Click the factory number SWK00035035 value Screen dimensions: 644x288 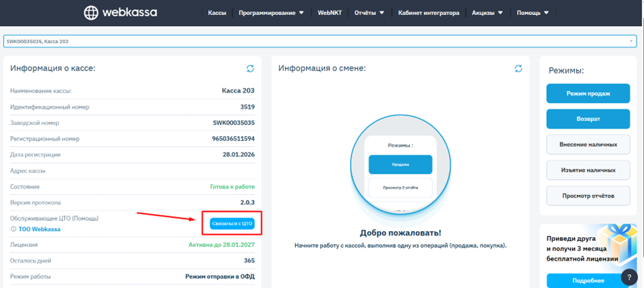point(234,122)
